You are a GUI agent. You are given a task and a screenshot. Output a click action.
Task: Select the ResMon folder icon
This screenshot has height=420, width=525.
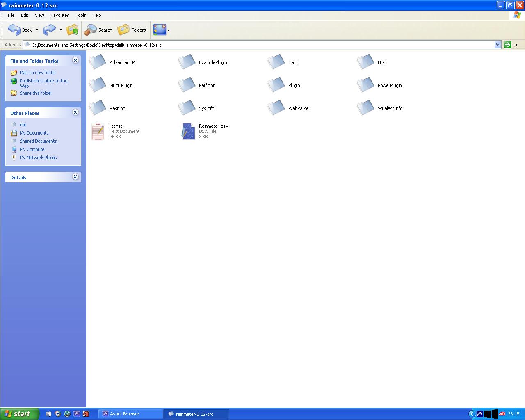point(98,108)
